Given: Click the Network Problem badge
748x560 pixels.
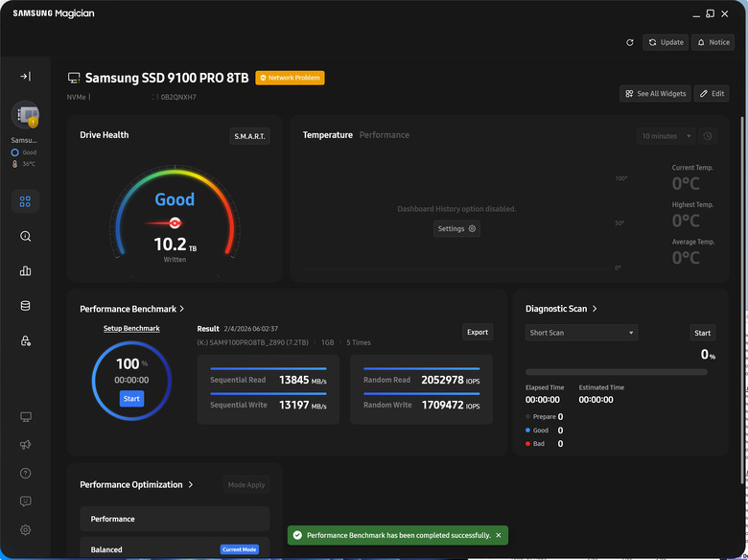Looking at the screenshot, I should [290, 78].
